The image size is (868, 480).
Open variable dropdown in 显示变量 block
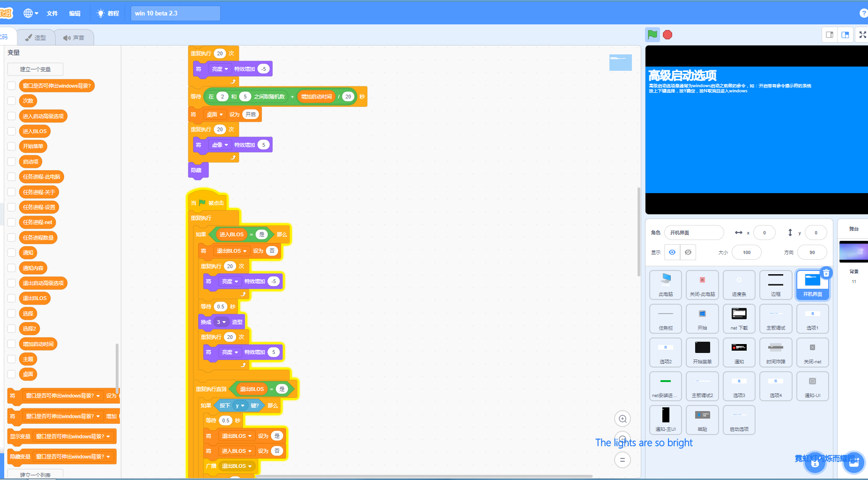point(74,436)
